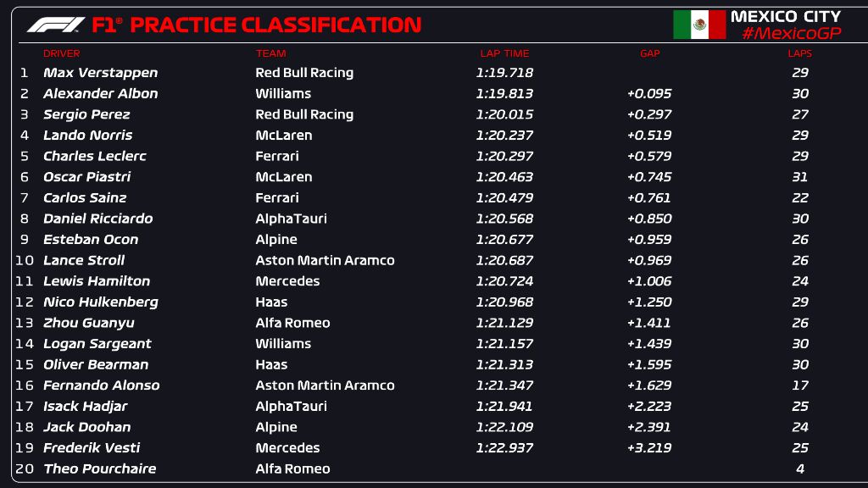
Task: Click the MEXICO CITY title text
Action: click(x=785, y=16)
